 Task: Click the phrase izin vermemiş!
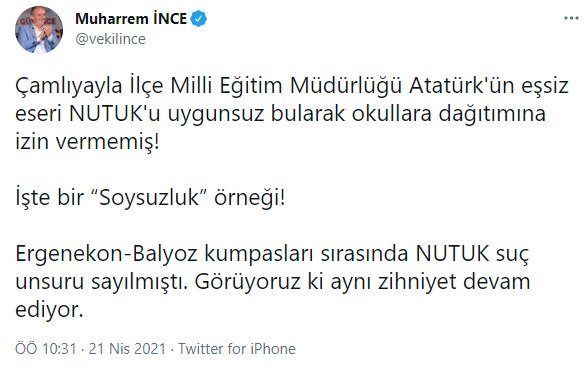(x=87, y=142)
